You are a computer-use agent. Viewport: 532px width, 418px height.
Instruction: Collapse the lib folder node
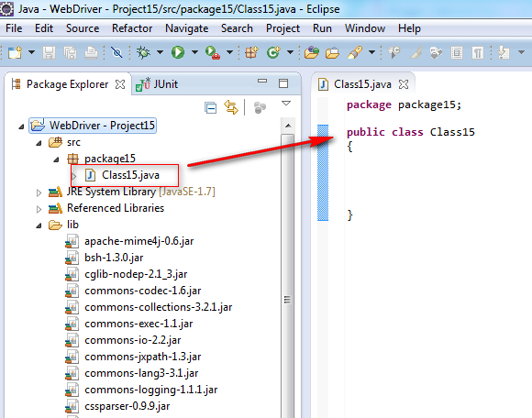coord(39,225)
